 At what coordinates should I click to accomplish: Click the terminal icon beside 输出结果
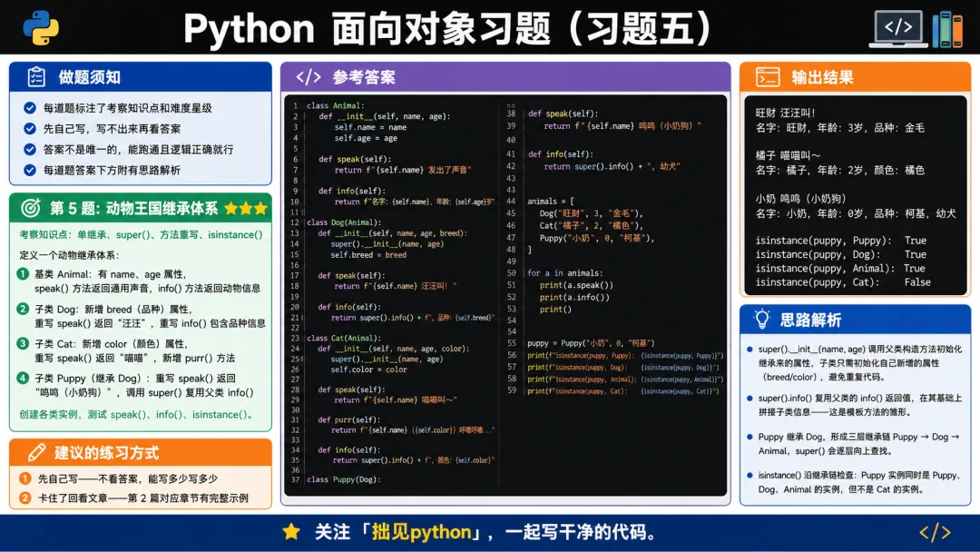coord(768,77)
